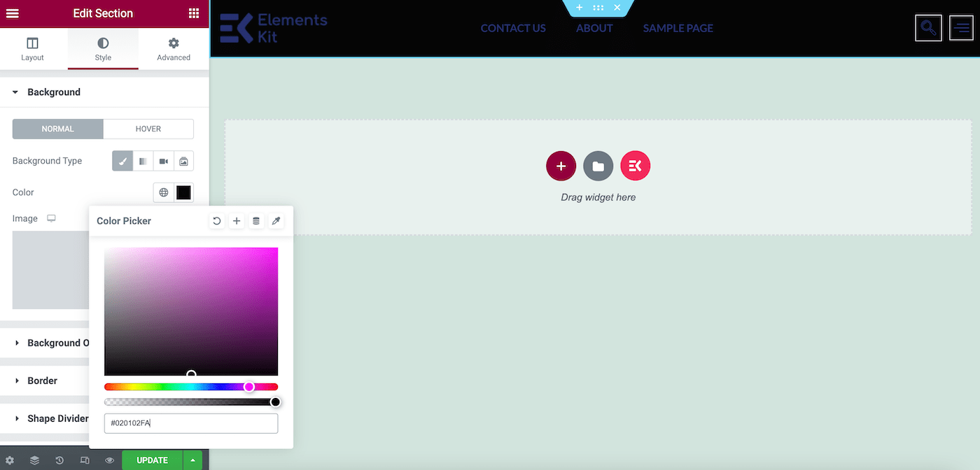Open the Layout tab
Image resolution: width=980 pixels, height=470 pixels.
pyautogui.click(x=32, y=50)
